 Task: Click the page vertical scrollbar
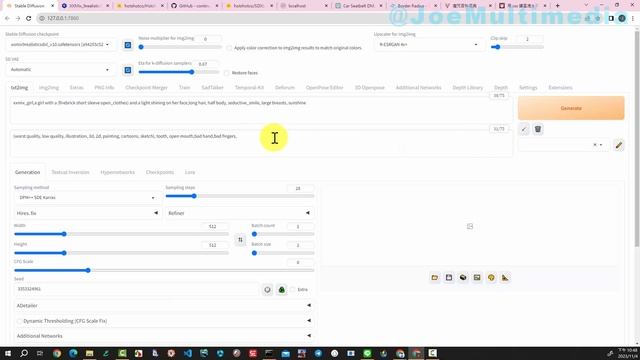(x=637, y=139)
